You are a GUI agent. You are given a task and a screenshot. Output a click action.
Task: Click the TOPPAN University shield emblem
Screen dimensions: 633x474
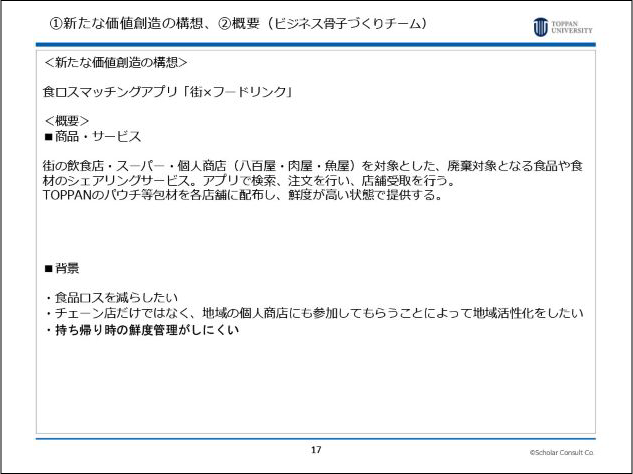(x=540, y=26)
